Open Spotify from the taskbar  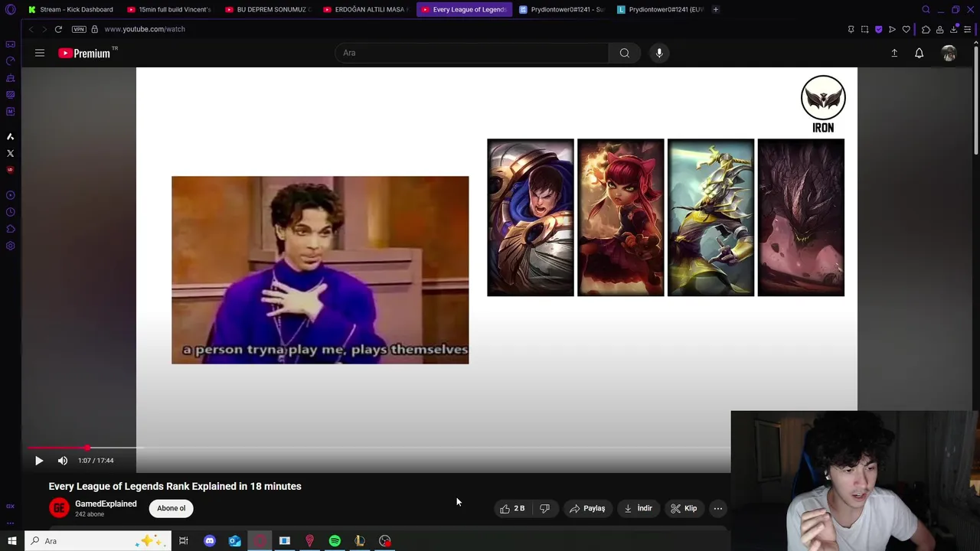[x=335, y=541]
